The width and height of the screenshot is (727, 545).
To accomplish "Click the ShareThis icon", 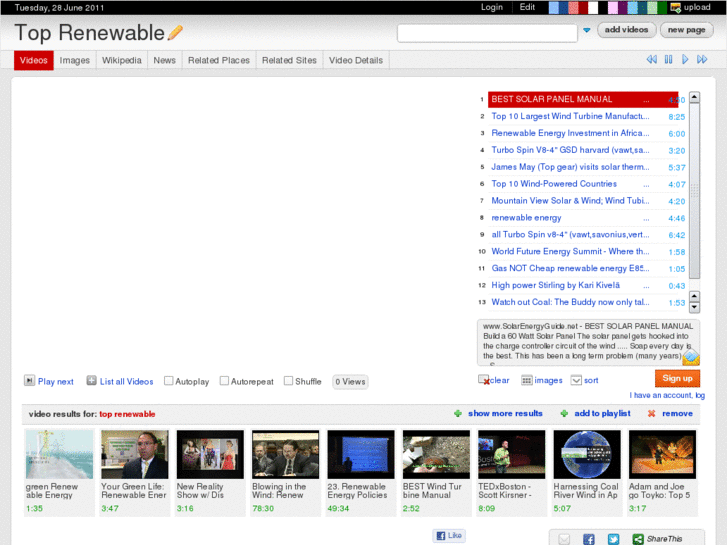I will [x=638, y=539].
